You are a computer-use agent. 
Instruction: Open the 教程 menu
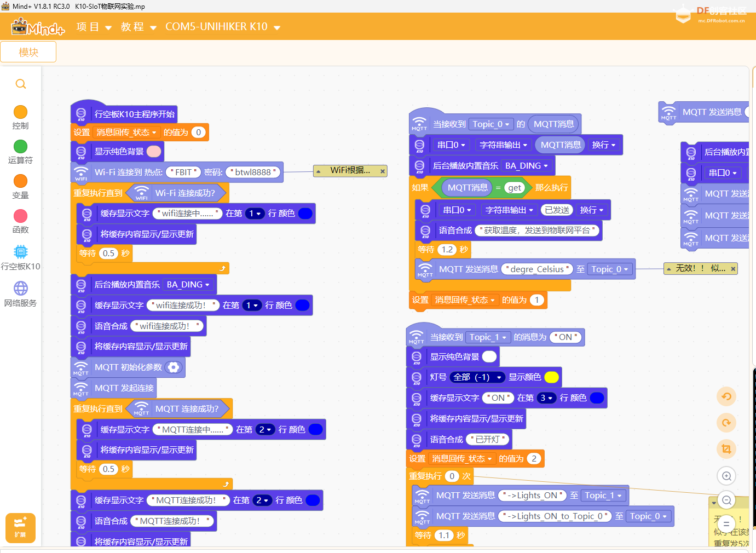(138, 27)
